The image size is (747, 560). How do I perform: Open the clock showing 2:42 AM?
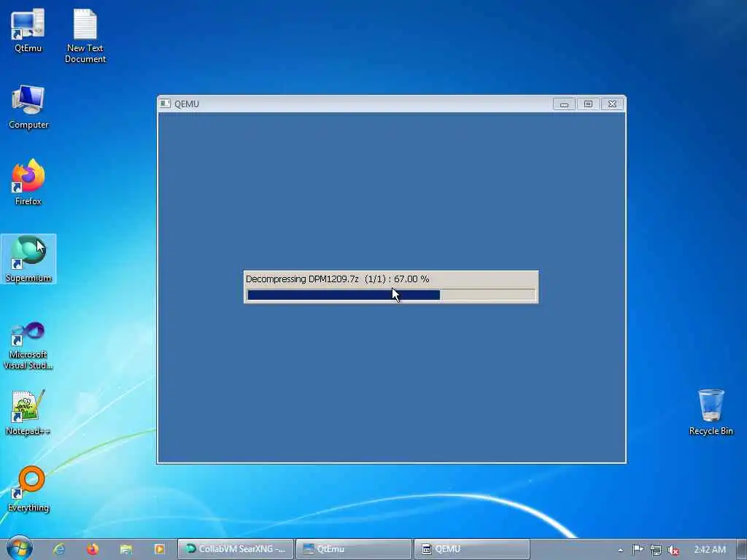coord(710,550)
